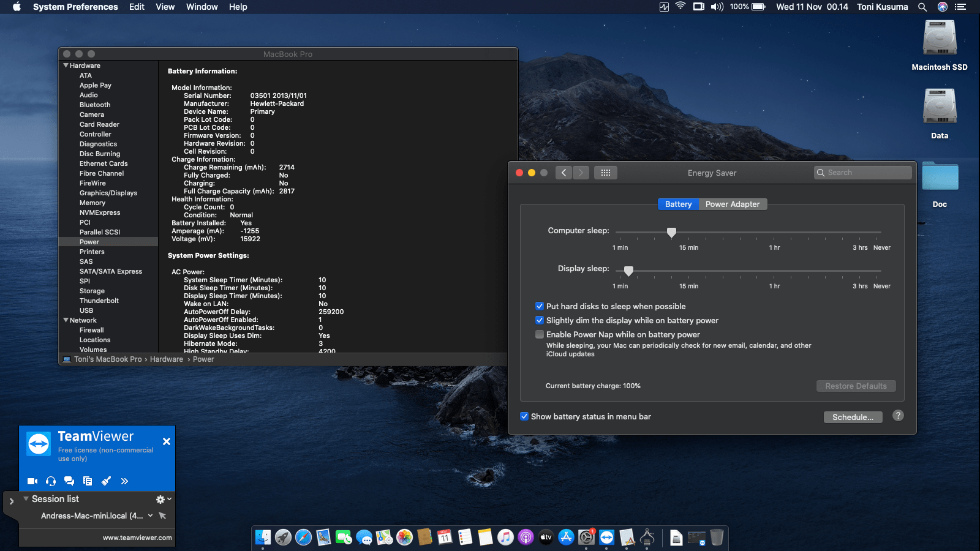Screen dimensions: 980x551
Task: Click the Schedule... button
Action: pos(853,417)
